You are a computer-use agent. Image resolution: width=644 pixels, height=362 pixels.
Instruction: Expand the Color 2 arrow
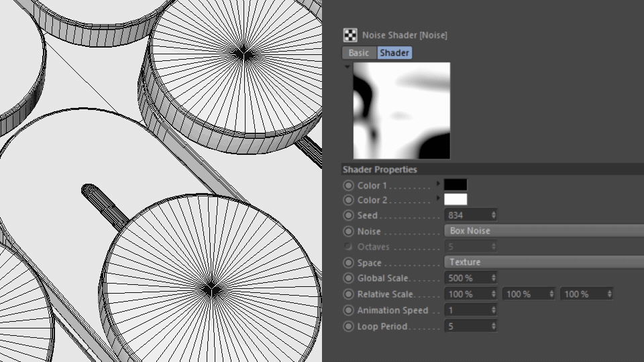pyautogui.click(x=438, y=198)
